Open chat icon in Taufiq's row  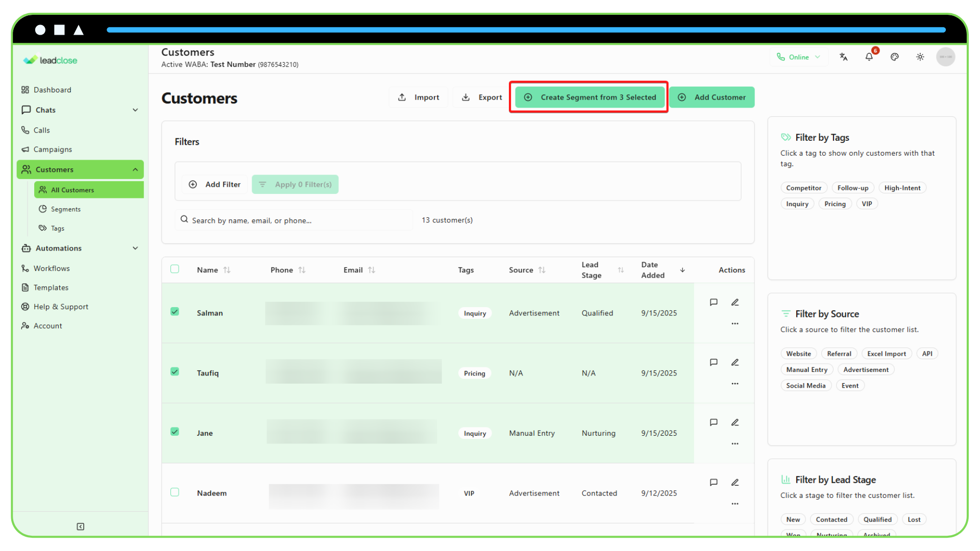[714, 363]
